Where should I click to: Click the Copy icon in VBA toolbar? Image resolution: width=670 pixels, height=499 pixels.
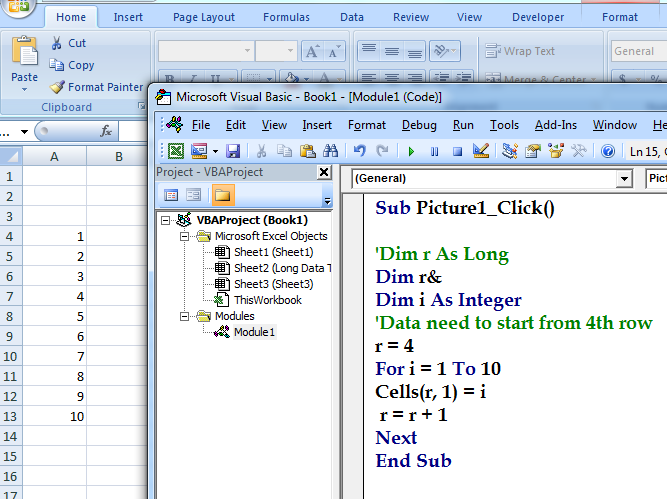point(284,151)
